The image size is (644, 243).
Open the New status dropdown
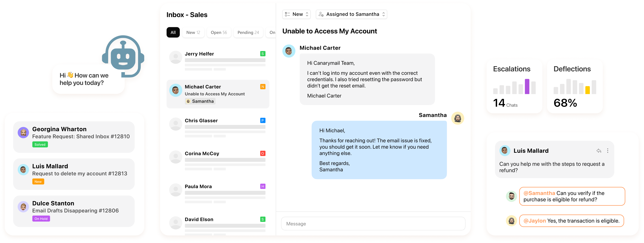(296, 14)
